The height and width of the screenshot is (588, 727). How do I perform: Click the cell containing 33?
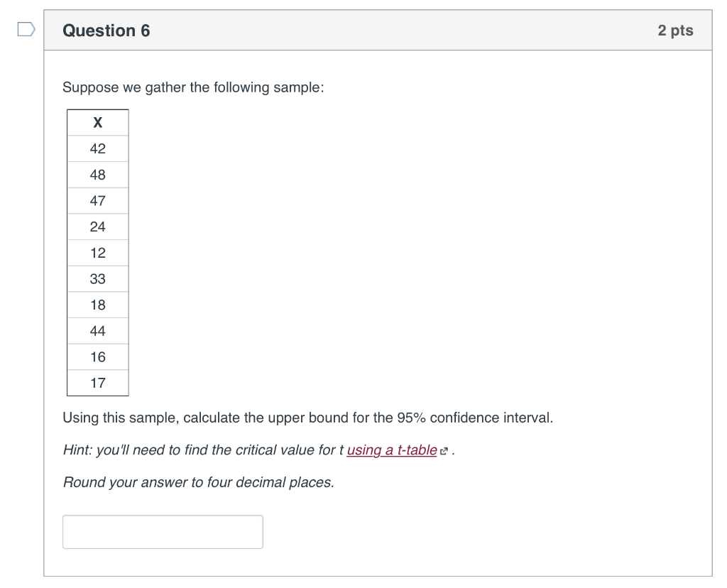[97, 278]
